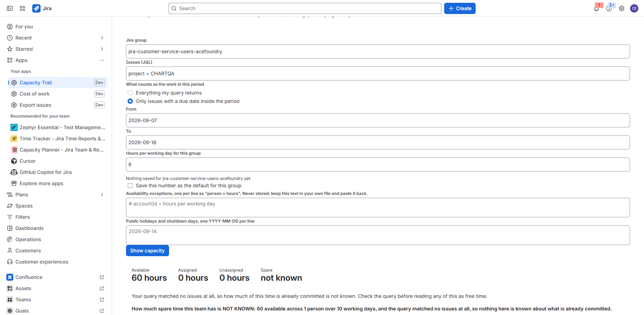Screen dimensions: 644x315
Task: Click the From date field
Action: (x=378, y=120)
